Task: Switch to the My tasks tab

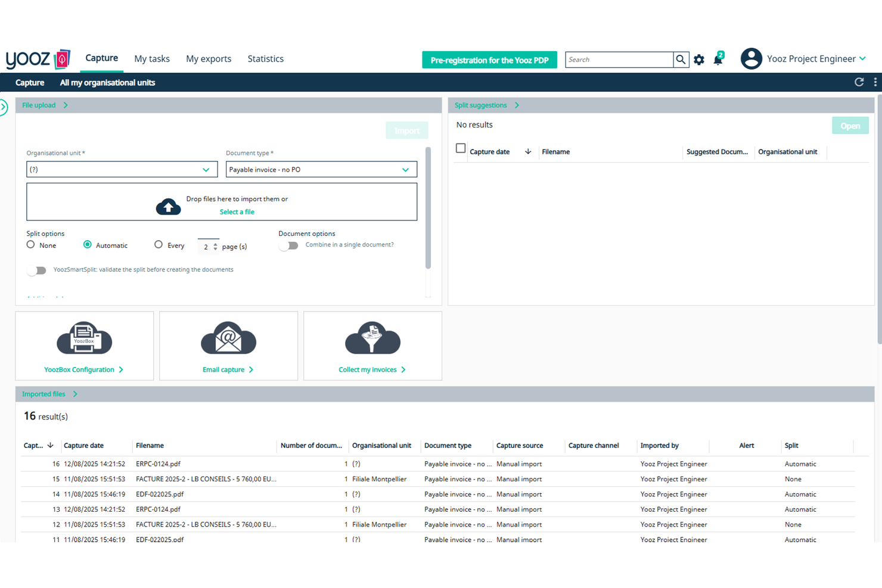Action: pos(152,58)
